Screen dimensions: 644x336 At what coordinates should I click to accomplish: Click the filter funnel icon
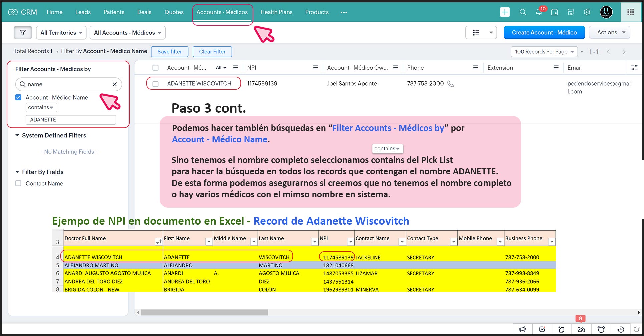pos(23,33)
